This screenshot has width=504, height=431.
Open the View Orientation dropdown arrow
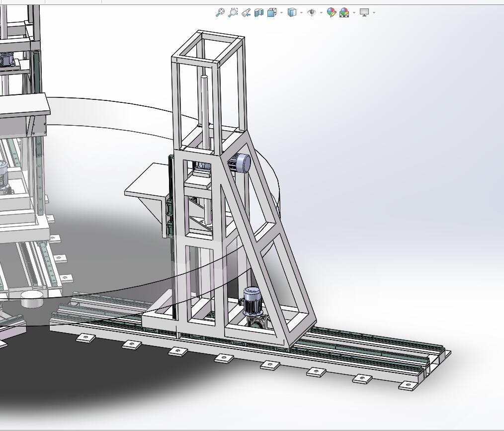tap(281, 13)
